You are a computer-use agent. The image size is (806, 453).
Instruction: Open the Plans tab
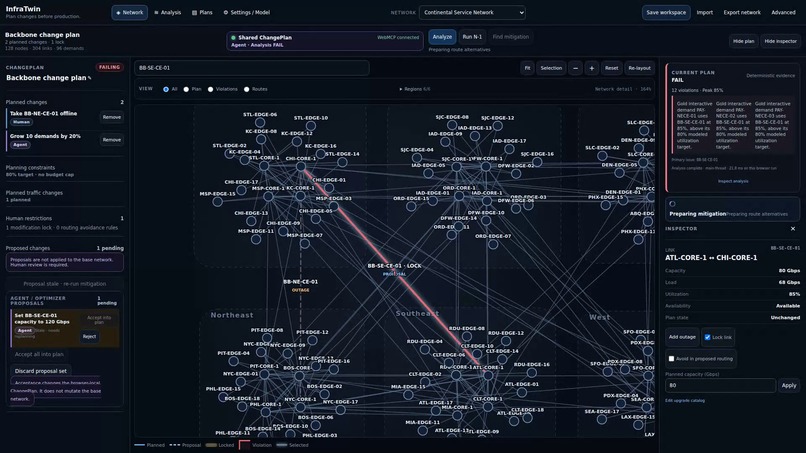202,12
